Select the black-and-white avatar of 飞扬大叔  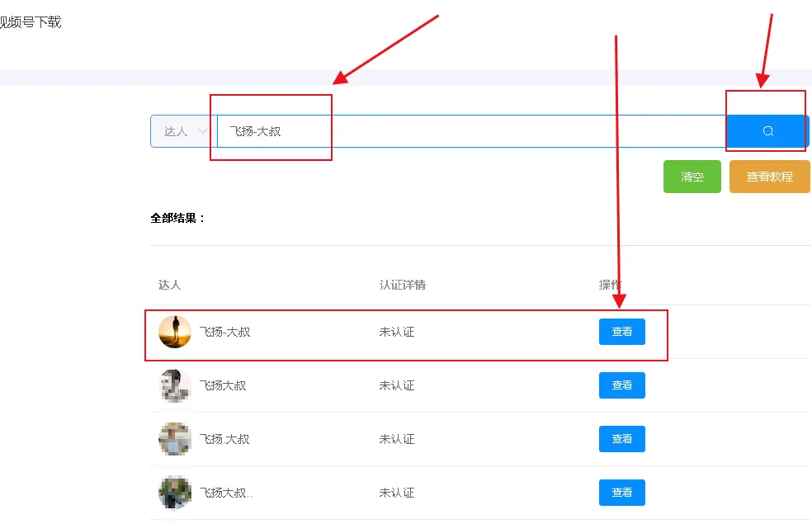[x=175, y=385]
